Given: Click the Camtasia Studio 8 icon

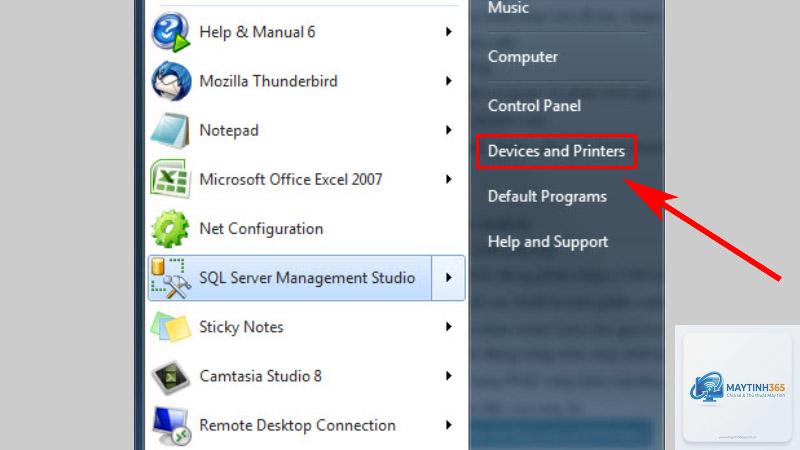Looking at the screenshot, I should (171, 377).
